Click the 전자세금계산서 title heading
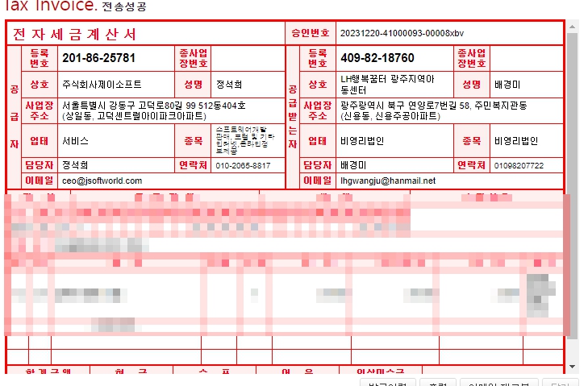Viewport: 588px width, 386px height. (x=74, y=34)
